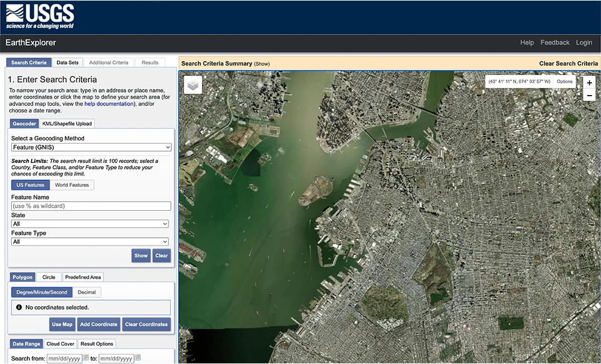Open the end date calendar picker
601x364 pixels.
click(137, 358)
